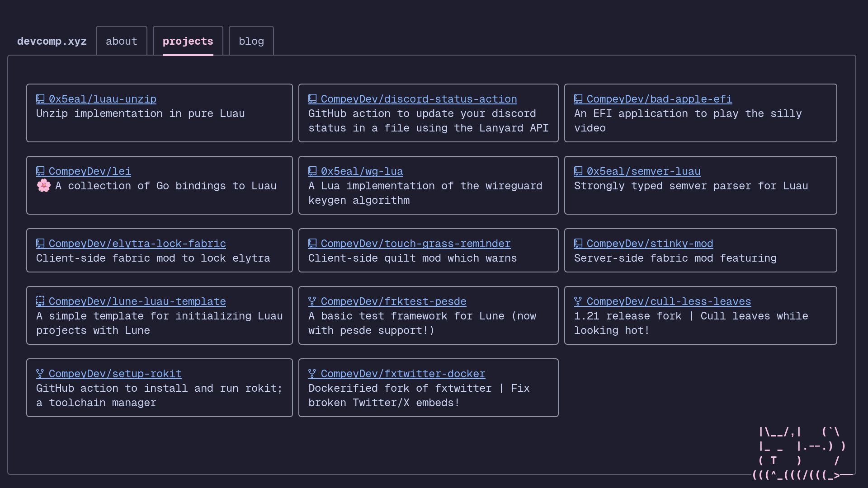Screen dimensions: 868x488
Task: Click text "Strongly typed semver parser for Luau"
Action: click(691, 186)
